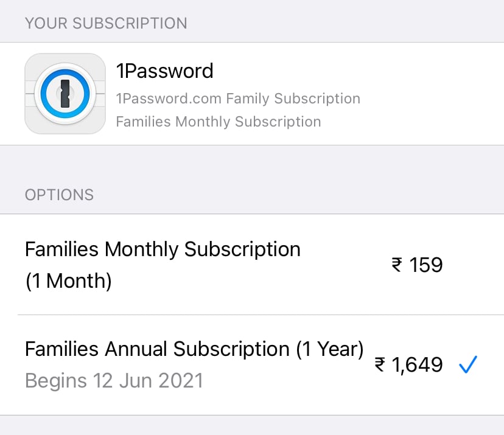
Task: Click the keyhole in the 1Password logo
Action: 65,94
